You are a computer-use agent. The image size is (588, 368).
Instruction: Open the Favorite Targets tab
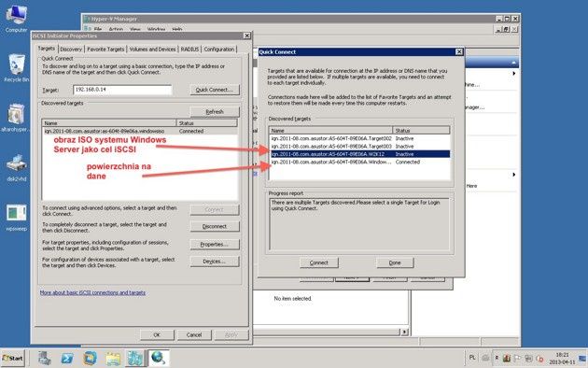point(105,50)
